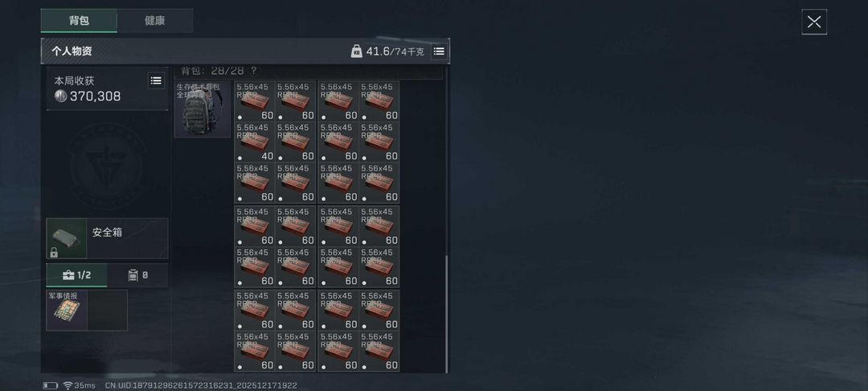
Task: Click the inventory scrollbar
Action: point(447,315)
